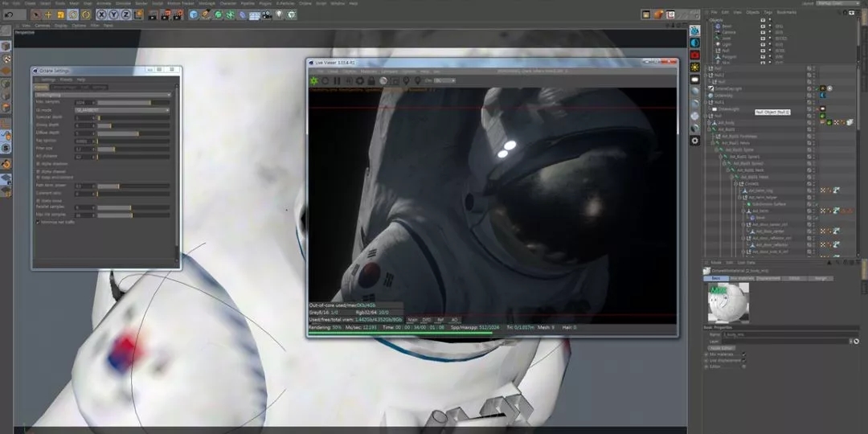Open Render Settings clapperboard with gear

177,15
